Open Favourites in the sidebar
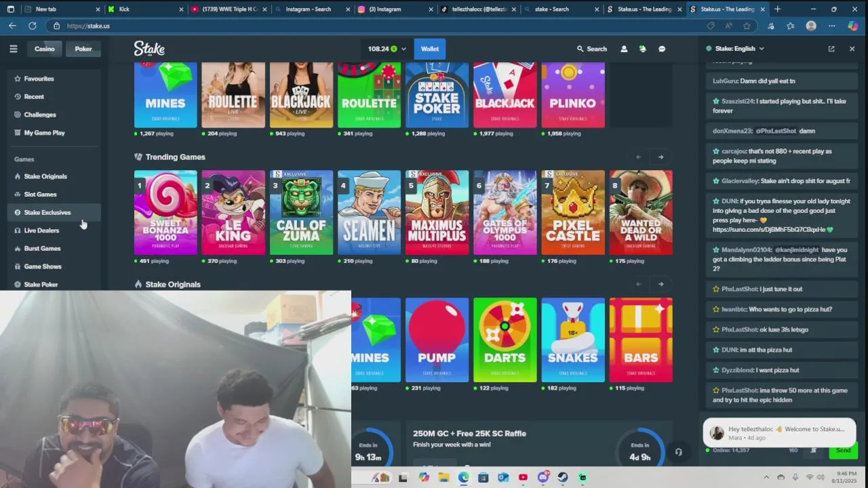Viewport: 868px width, 488px height. (54, 79)
